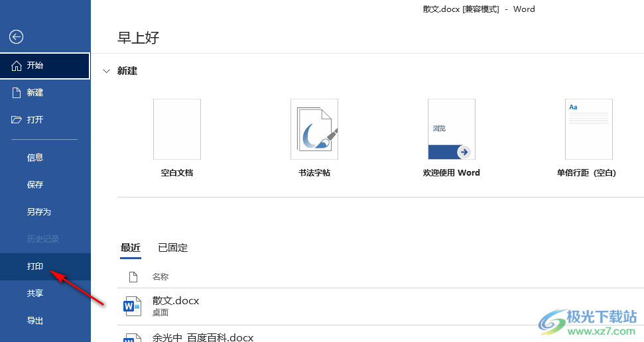Click 保存 in the sidebar
This screenshot has width=644, height=342.
point(35,185)
